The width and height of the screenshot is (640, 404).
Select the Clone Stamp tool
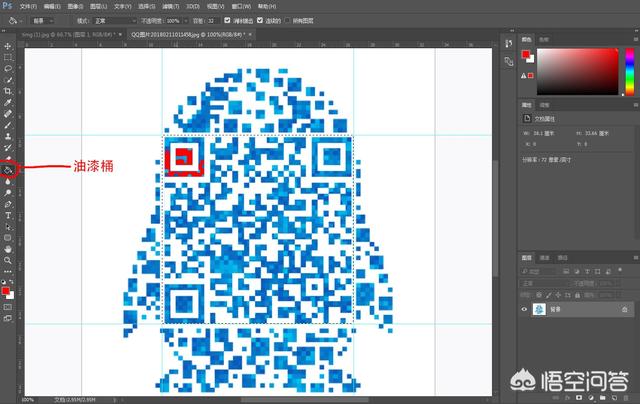point(8,136)
